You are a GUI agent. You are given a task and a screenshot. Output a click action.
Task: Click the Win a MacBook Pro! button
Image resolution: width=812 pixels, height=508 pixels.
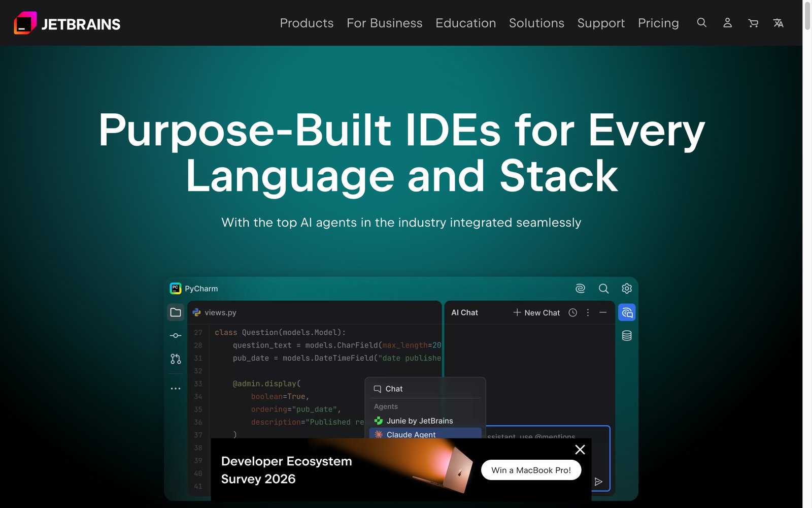click(x=531, y=470)
